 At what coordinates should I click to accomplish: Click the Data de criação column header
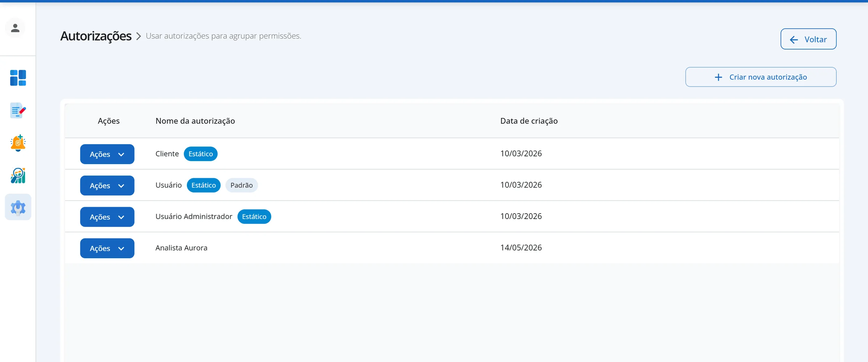click(529, 121)
